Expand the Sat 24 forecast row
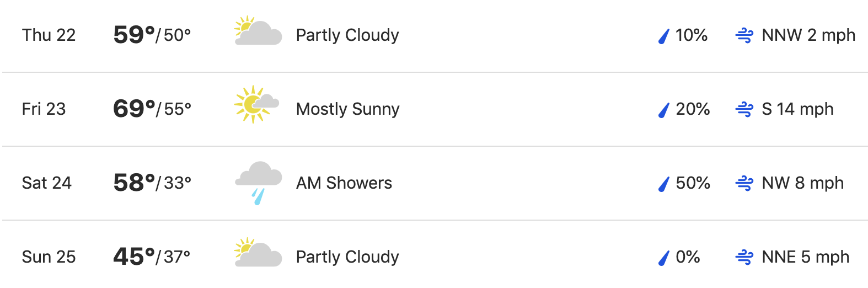This screenshot has width=868, height=288. tap(435, 183)
